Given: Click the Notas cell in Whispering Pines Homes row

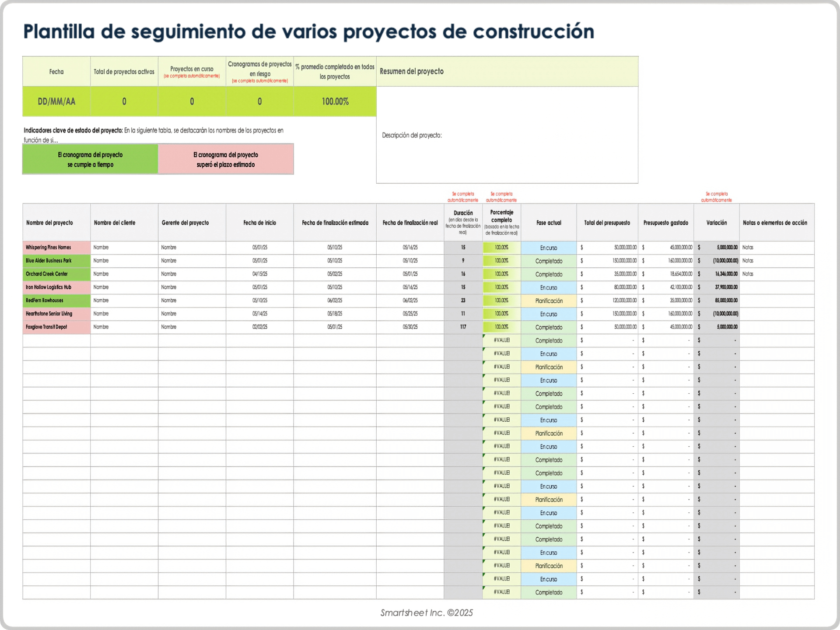Looking at the screenshot, I should [777, 248].
